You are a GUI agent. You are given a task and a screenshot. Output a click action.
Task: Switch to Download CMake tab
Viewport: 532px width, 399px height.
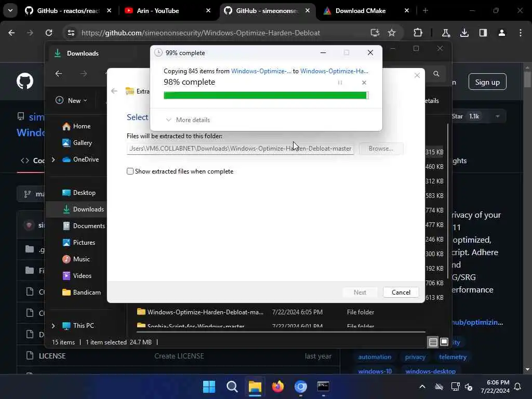pos(361,11)
